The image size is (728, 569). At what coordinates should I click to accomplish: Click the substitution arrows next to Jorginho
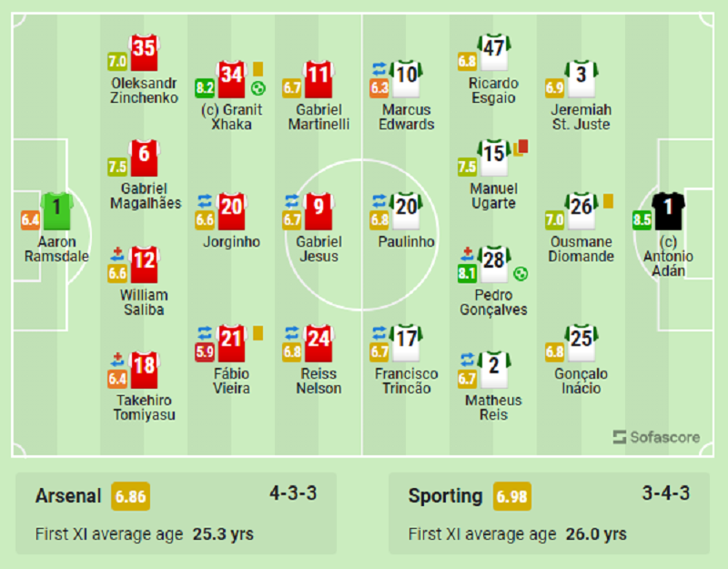coord(204,200)
